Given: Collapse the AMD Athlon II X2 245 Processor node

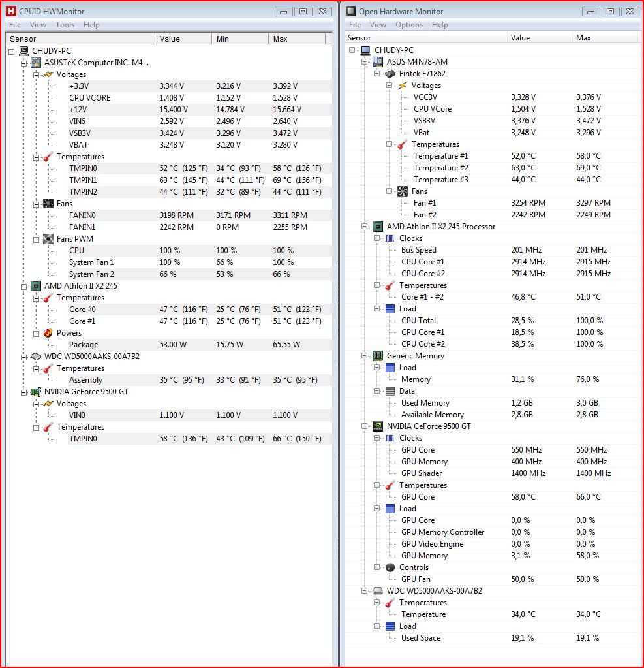Looking at the screenshot, I should [x=364, y=227].
